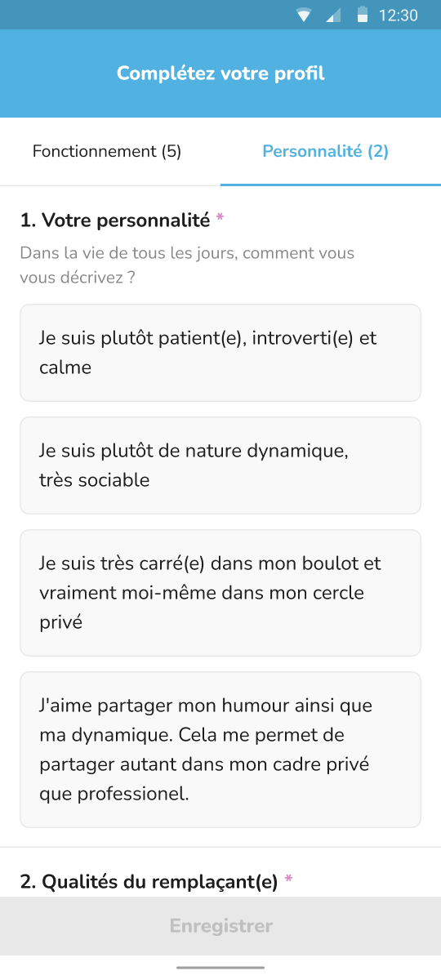Viewport: 441px width, 980px height.
Task: Tap the "1. Votre personnalité" question heading
Action: coord(115,220)
